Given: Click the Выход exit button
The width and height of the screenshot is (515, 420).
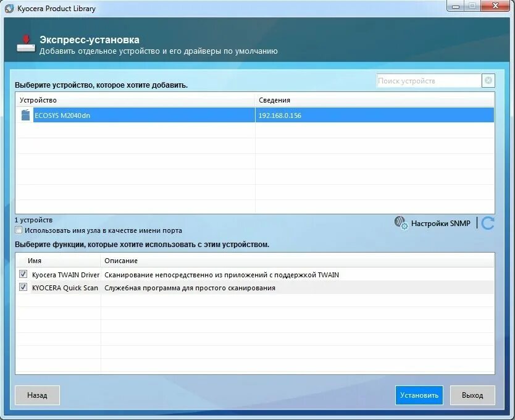Looking at the screenshot, I should 472,395.
